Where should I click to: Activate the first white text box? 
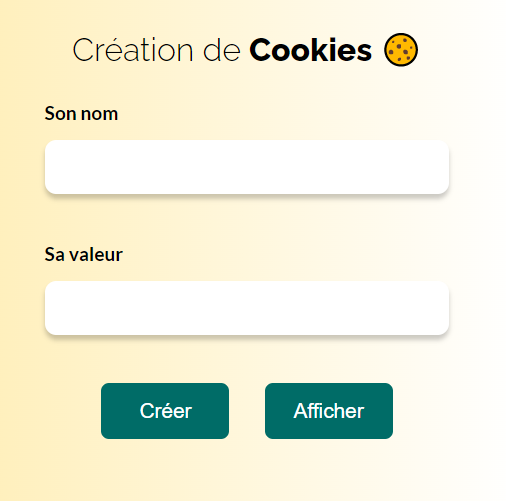click(x=247, y=167)
